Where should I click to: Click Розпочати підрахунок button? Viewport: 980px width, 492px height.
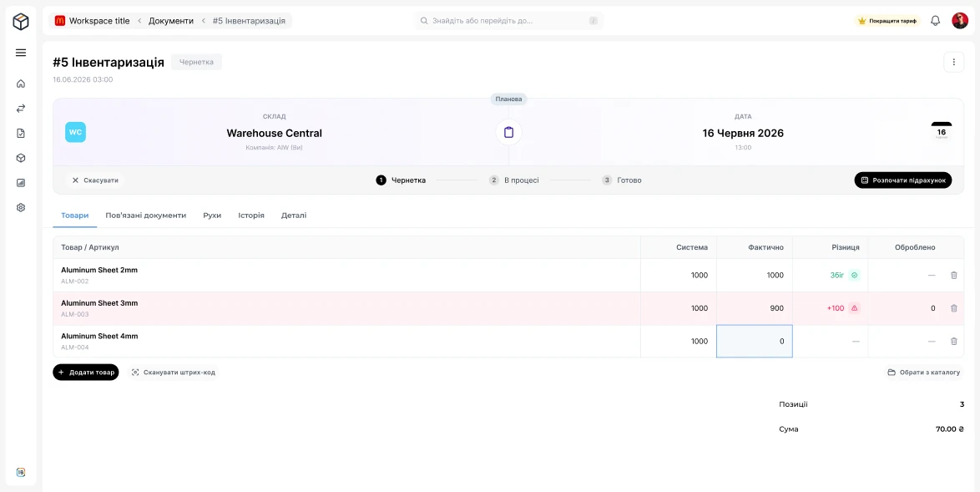(x=903, y=180)
